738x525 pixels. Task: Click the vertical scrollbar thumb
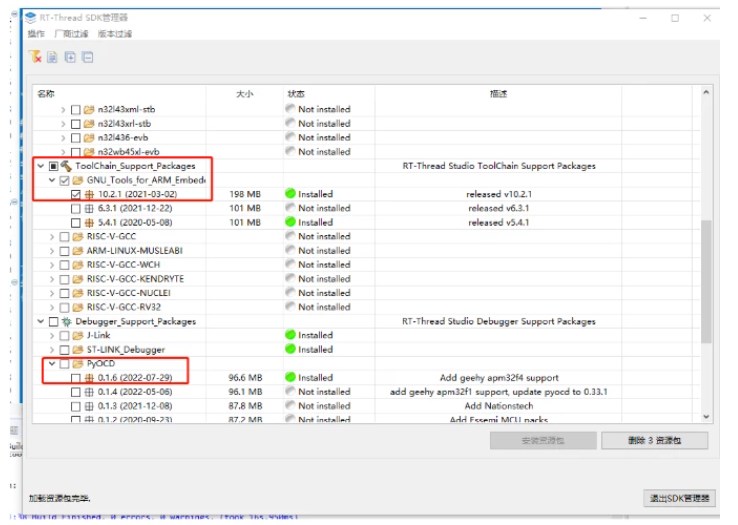tap(706, 282)
